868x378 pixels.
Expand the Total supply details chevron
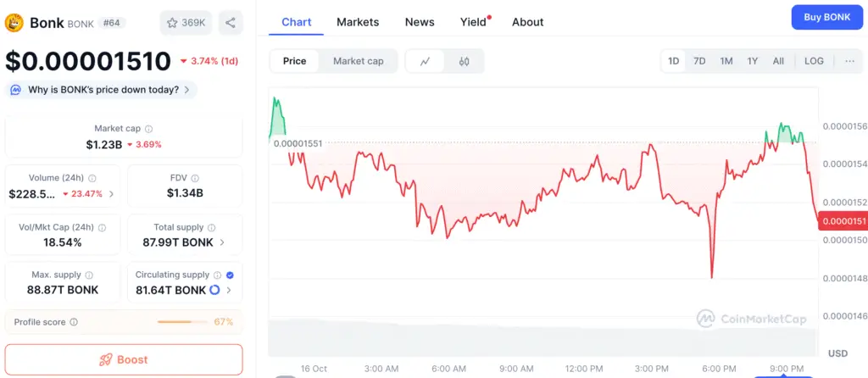(223, 242)
